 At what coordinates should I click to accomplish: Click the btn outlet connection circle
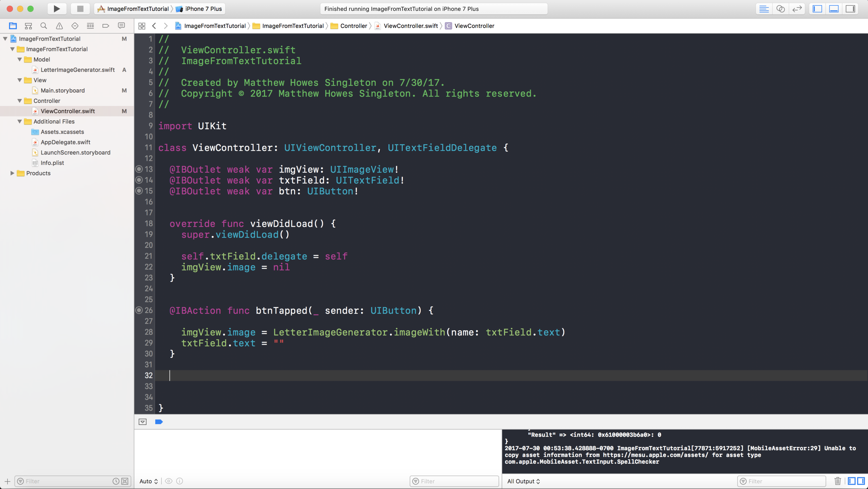pos(139,191)
